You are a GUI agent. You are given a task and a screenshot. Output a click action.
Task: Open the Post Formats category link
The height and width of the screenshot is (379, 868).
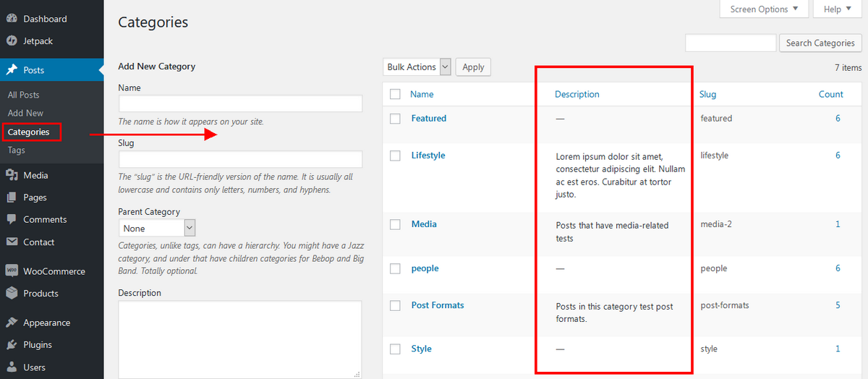tap(438, 305)
